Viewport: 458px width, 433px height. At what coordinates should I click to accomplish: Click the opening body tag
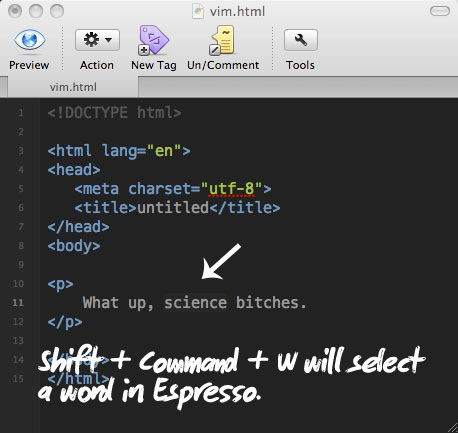click(x=74, y=246)
